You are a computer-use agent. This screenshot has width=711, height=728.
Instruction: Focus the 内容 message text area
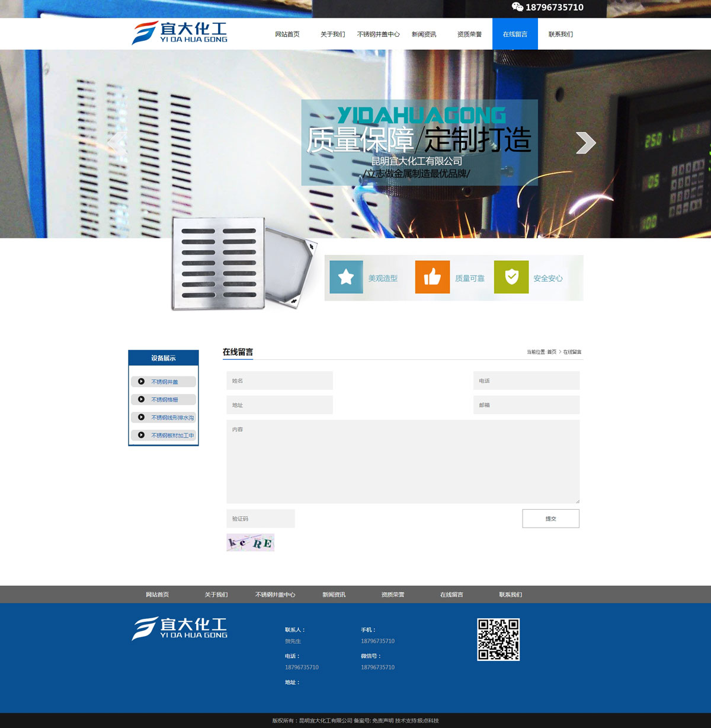(x=403, y=461)
